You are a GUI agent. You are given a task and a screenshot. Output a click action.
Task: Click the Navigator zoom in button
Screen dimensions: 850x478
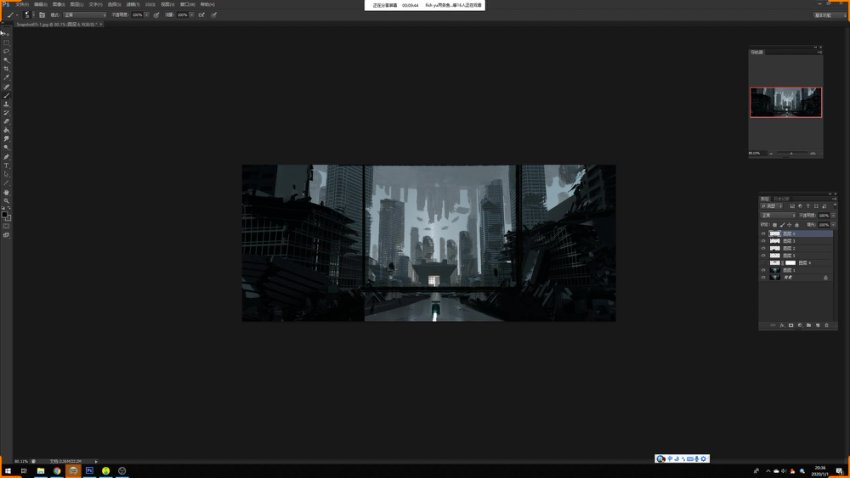click(813, 153)
